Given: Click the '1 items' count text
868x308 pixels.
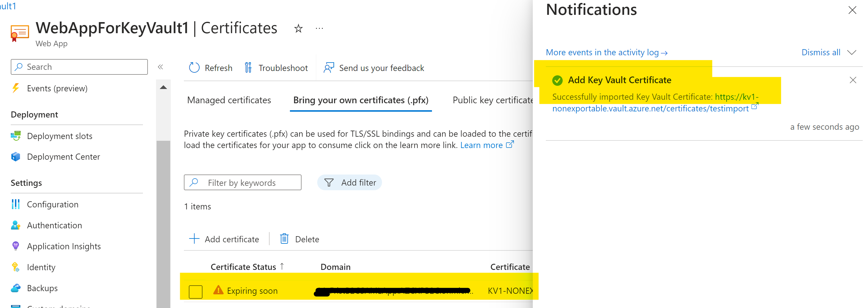Looking at the screenshot, I should [x=198, y=206].
